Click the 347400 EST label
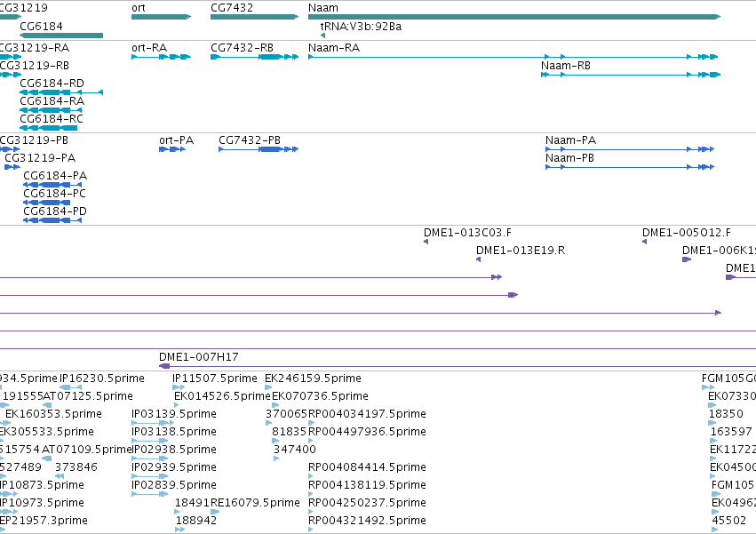The width and height of the screenshot is (756, 534). pyautogui.click(x=295, y=450)
